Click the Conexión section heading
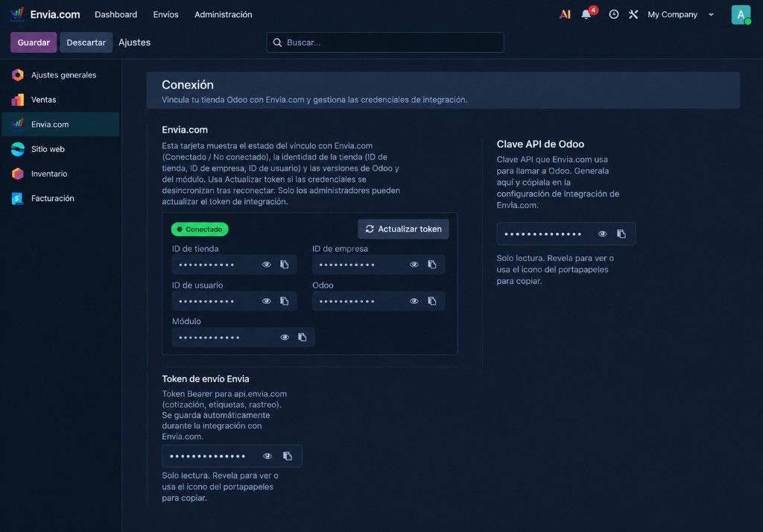This screenshot has width=763, height=532. 188,85
